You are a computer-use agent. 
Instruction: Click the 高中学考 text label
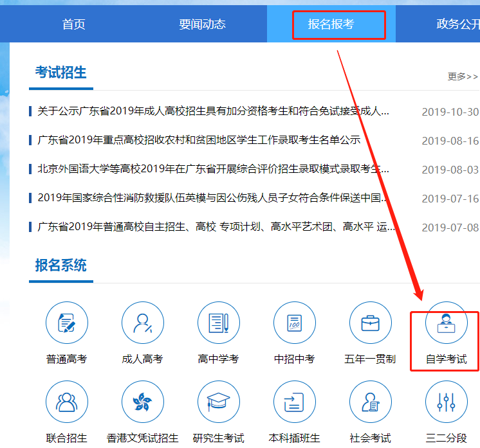click(x=219, y=359)
